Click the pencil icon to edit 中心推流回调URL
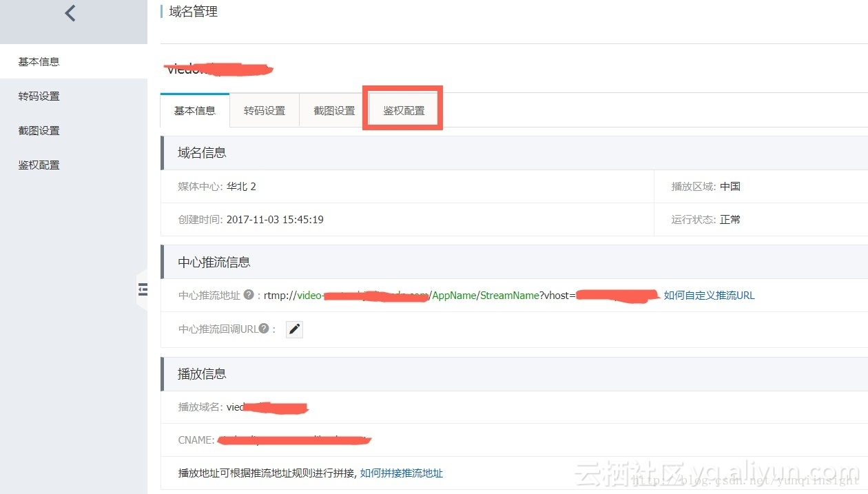Screen dimensions: 868x494 (x=294, y=329)
